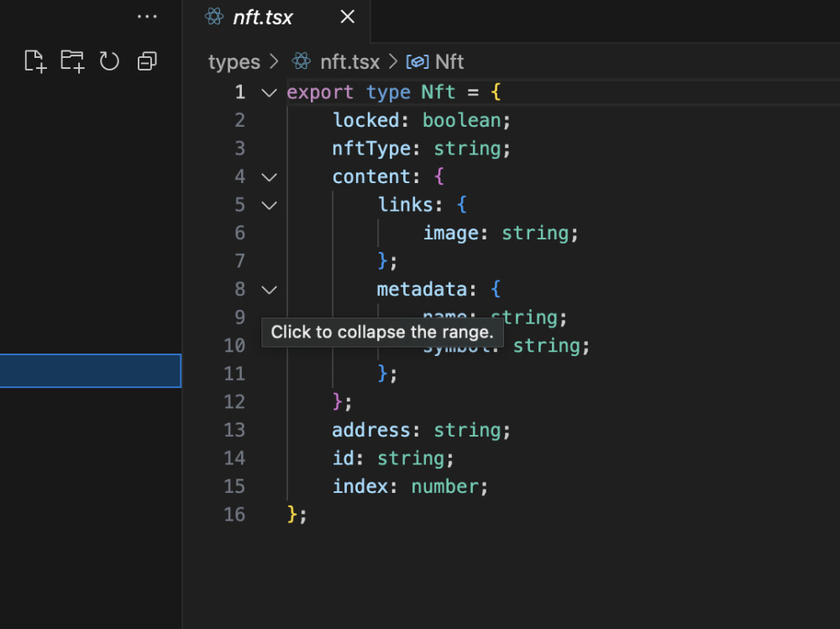This screenshot has width=840, height=629.
Task: Click the New Folder icon in explorer
Action: pyautogui.click(x=72, y=61)
